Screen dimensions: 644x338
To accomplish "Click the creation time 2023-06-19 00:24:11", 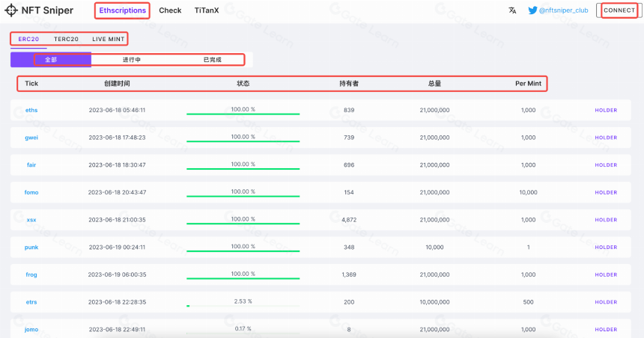I will pos(117,248).
